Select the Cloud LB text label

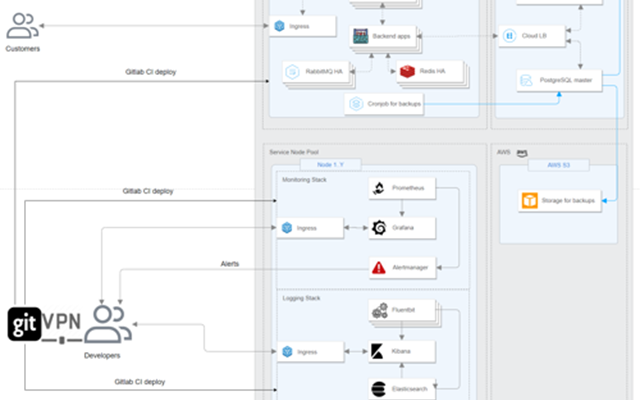pyautogui.click(x=534, y=36)
